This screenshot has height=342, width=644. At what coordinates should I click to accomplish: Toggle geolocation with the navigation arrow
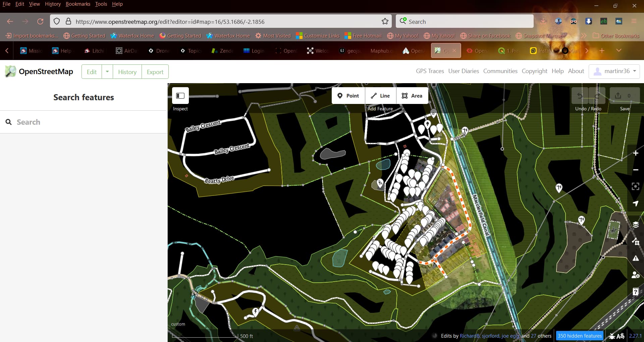click(636, 203)
